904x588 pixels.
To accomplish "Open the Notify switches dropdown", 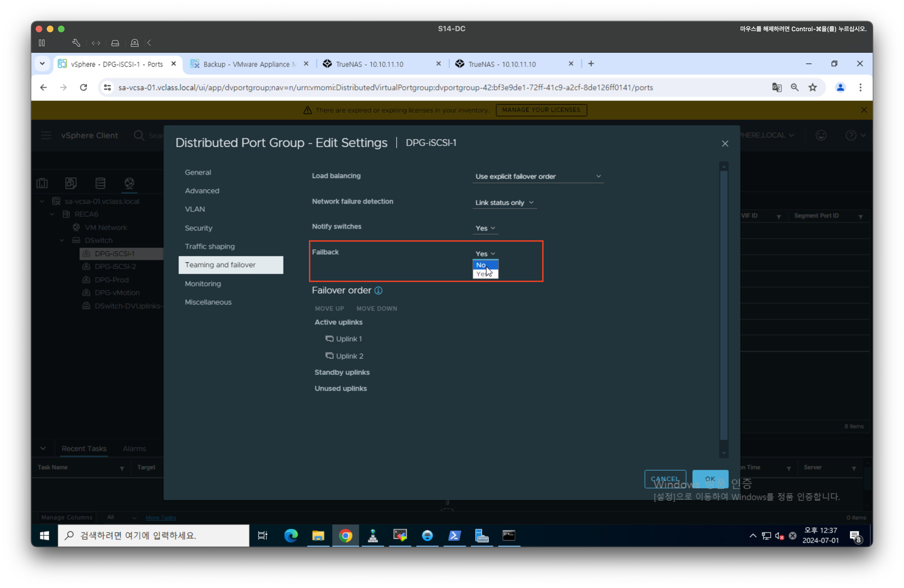I will 485,228.
